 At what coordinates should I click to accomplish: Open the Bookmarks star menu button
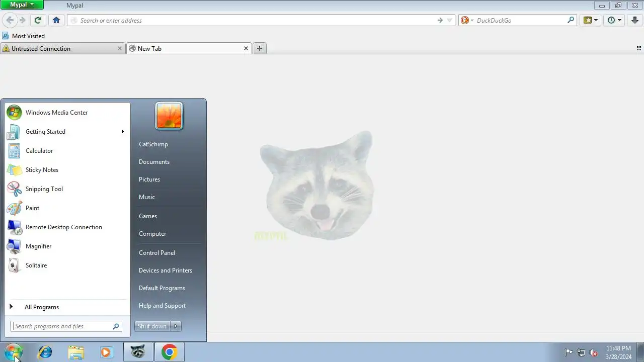tap(590, 20)
